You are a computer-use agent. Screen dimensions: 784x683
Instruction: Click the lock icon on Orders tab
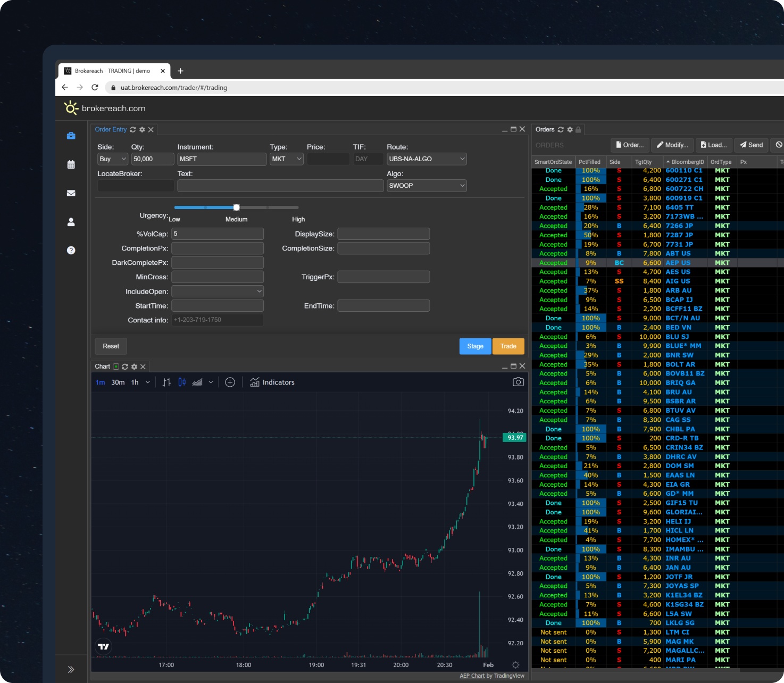coord(578,130)
